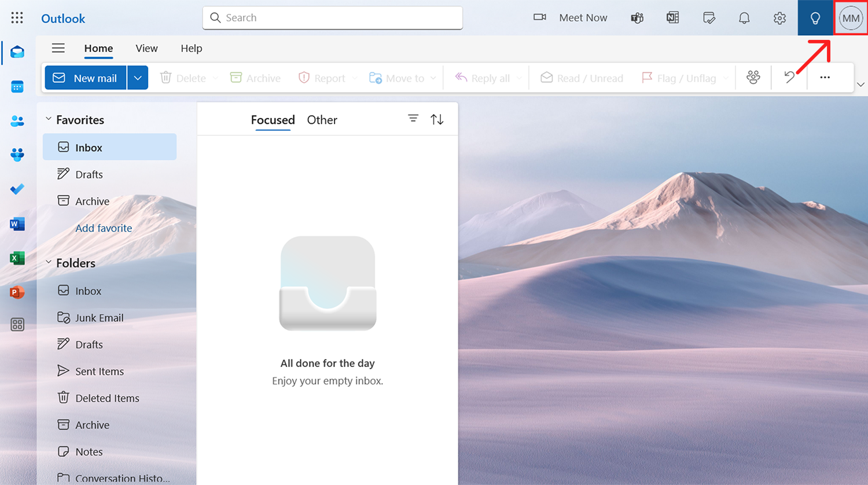
Task: Click the Outlook brand title
Action: 63,19
